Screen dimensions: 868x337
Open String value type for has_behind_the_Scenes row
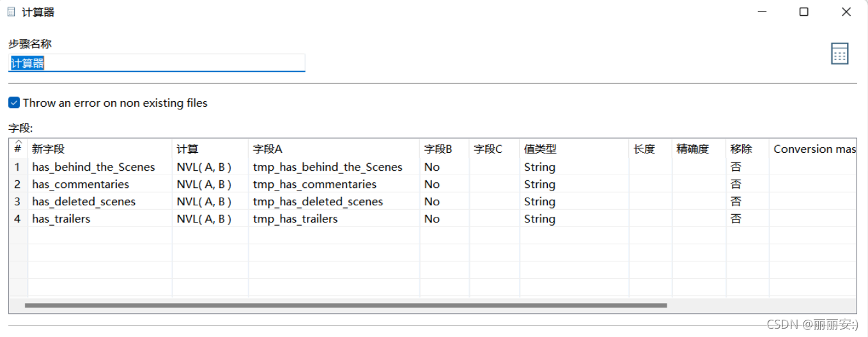click(574, 167)
